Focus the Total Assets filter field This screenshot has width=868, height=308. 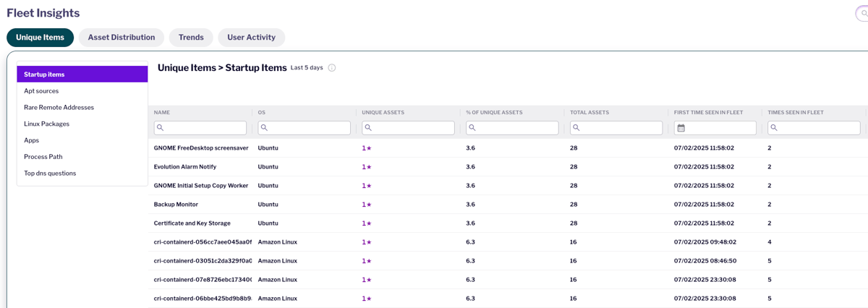(616, 128)
